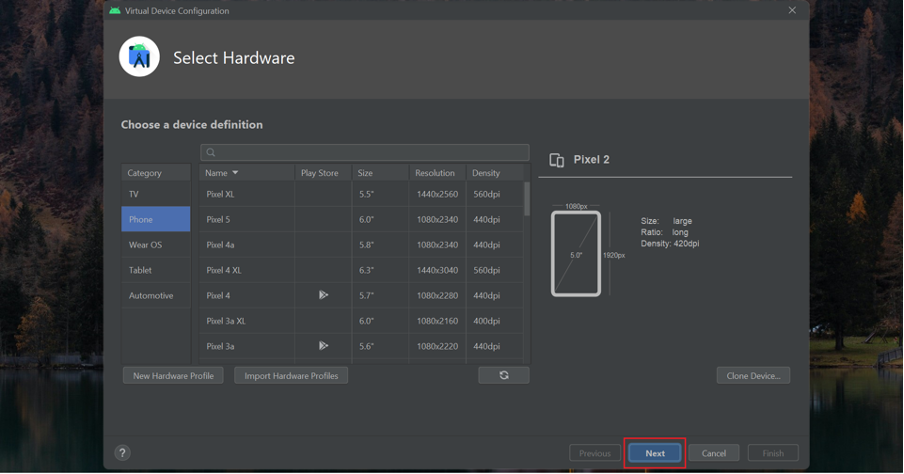Sort by the Name column arrow
904x474 pixels.
(x=235, y=172)
